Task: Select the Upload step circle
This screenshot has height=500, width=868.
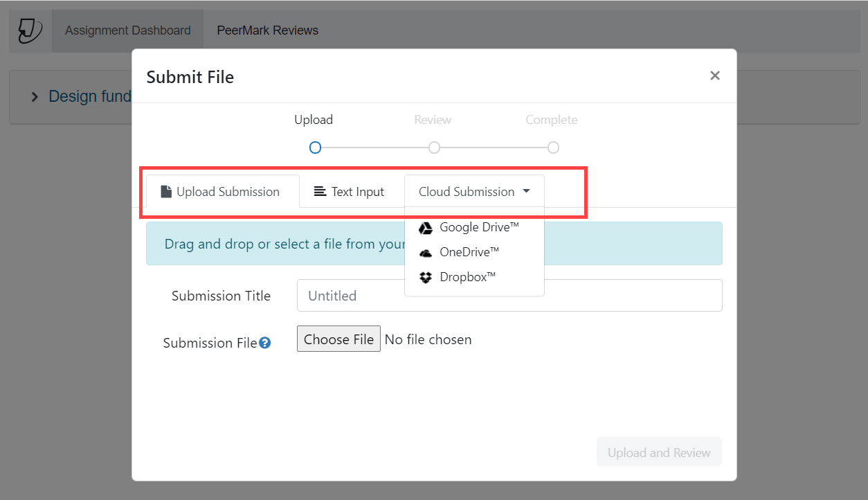Action: click(315, 148)
